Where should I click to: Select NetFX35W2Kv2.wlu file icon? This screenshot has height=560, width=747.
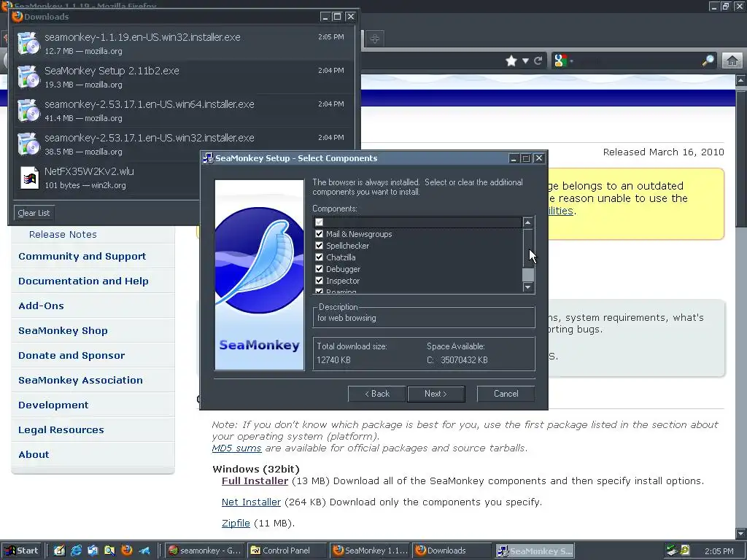click(29, 178)
